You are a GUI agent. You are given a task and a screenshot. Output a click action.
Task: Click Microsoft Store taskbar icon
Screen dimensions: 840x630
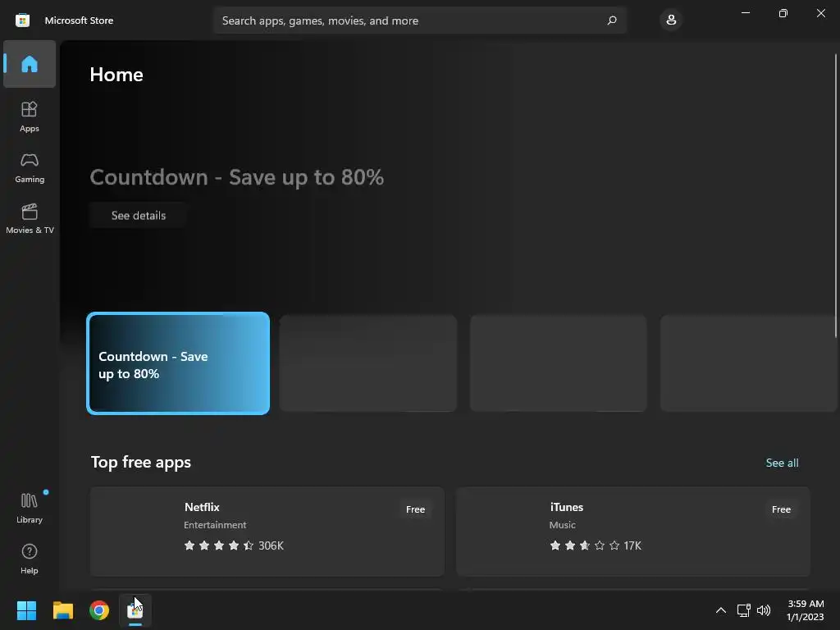(x=135, y=610)
